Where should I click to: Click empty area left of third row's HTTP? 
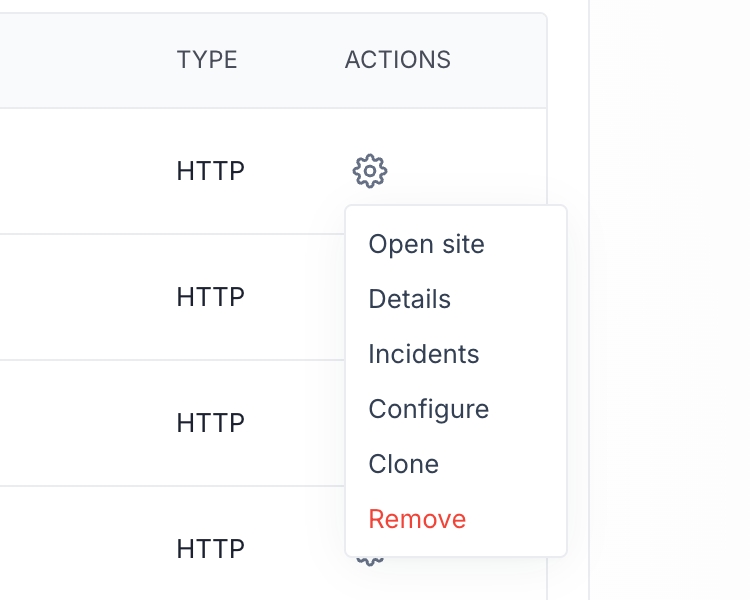[80, 423]
